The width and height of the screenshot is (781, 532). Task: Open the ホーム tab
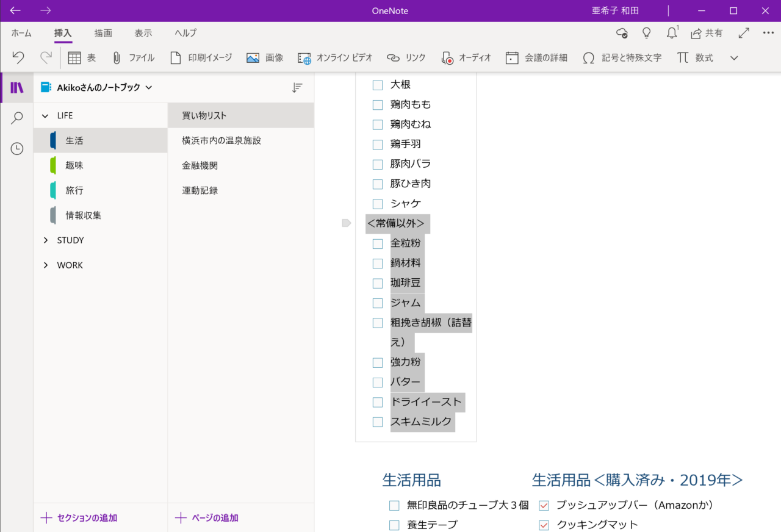tap(21, 33)
